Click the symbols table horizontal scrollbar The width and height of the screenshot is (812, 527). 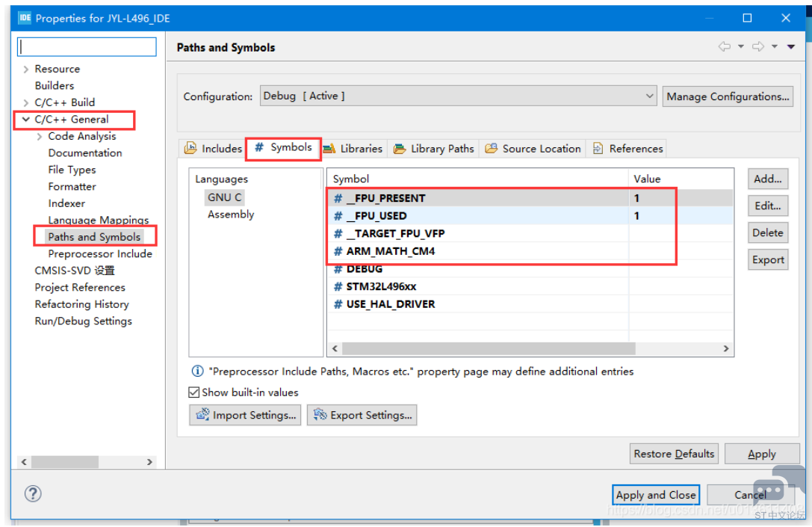[489, 349]
